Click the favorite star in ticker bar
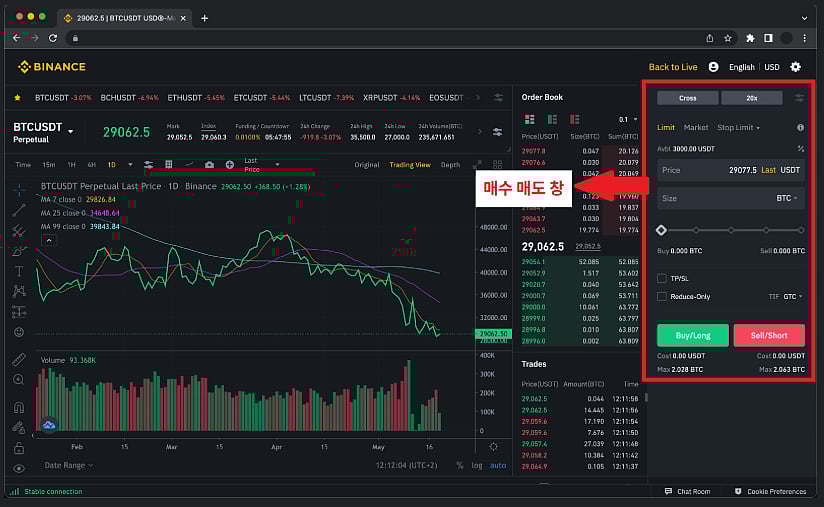 [x=17, y=98]
